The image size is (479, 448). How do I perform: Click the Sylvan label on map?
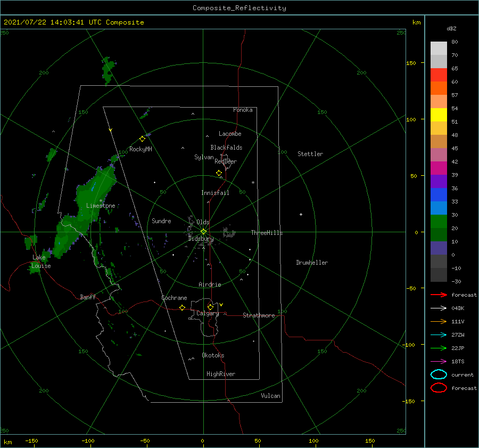[204, 157]
